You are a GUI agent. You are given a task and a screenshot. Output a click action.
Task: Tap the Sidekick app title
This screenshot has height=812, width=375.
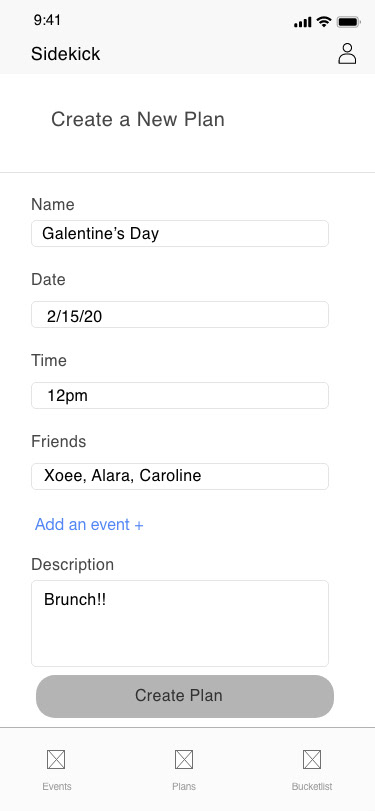point(65,54)
